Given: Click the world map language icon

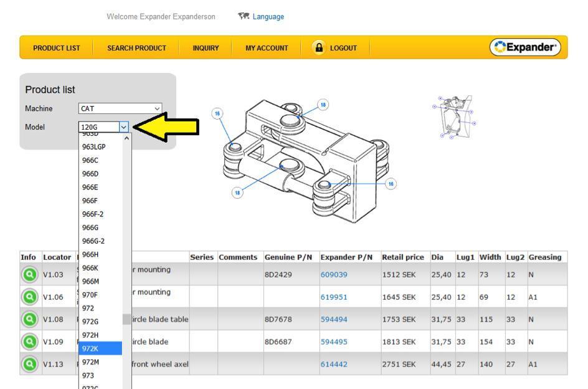Looking at the screenshot, I should (244, 16).
